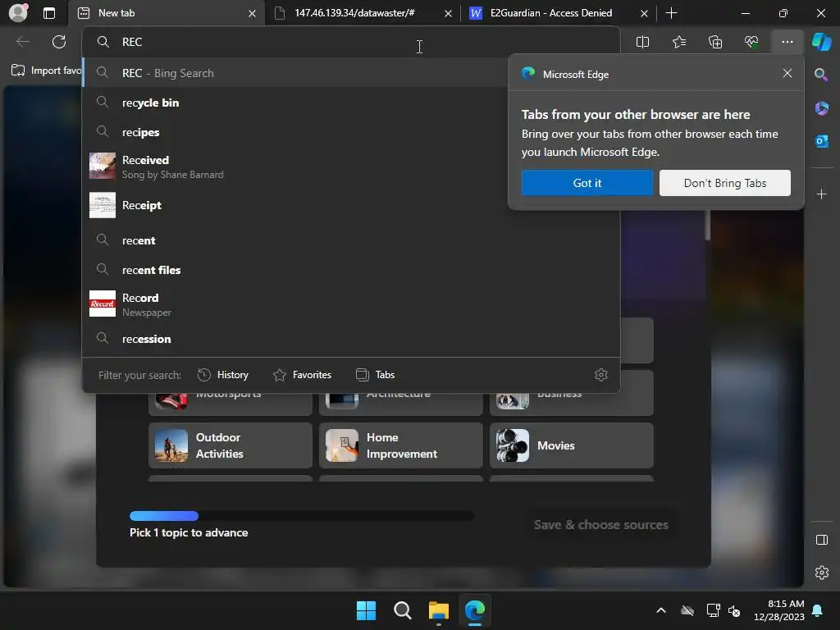Open the Collections toolbar icon
The width and height of the screenshot is (840, 630).
(x=715, y=42)
